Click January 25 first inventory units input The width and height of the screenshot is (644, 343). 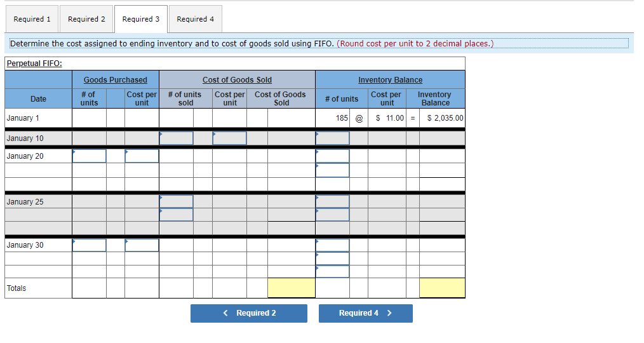[333, 201]
